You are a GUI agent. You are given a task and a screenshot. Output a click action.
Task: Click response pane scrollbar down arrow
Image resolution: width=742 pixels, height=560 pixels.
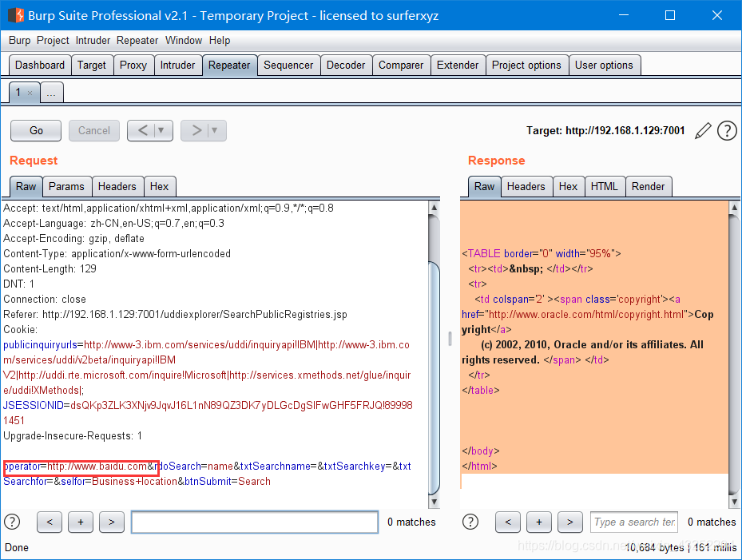[734, 502]
